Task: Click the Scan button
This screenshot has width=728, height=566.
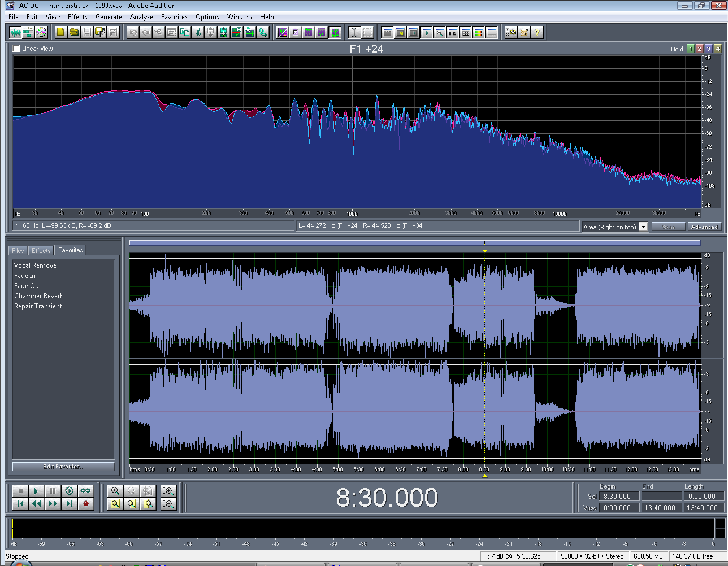Action: pos(668,227)
